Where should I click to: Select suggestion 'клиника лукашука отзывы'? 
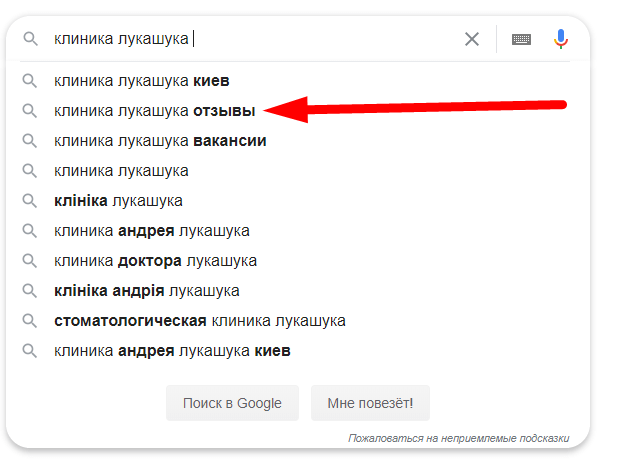coord(155,110)
